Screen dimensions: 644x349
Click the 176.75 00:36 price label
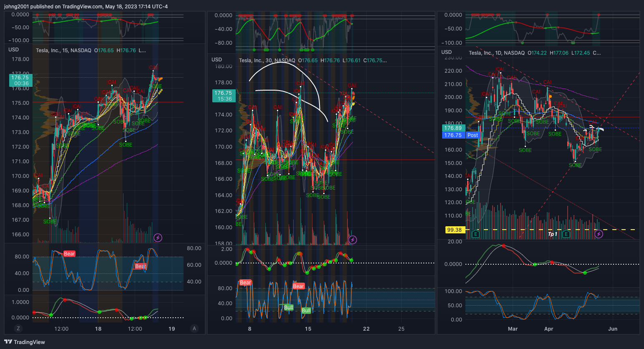[x=21, y=80]
